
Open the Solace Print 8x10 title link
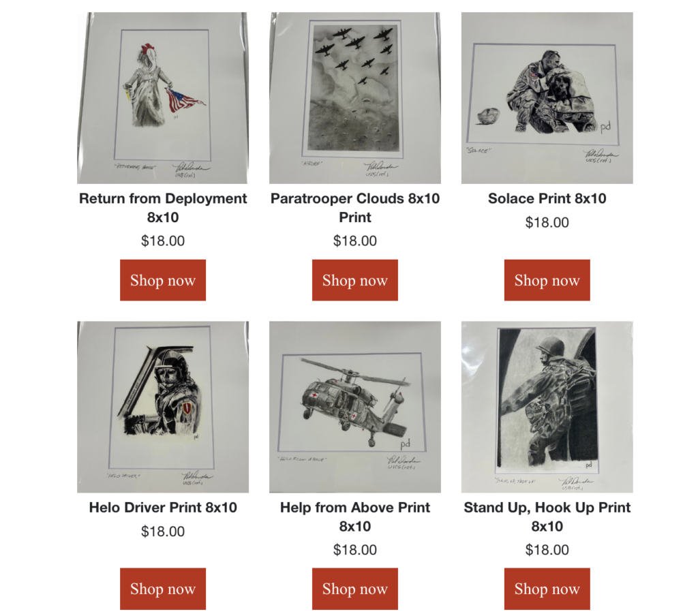click(x=547, y=198)
